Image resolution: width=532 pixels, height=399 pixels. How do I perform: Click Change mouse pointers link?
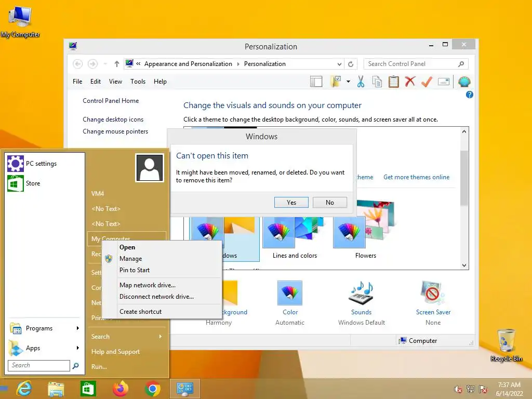click(x=115, y=131)
